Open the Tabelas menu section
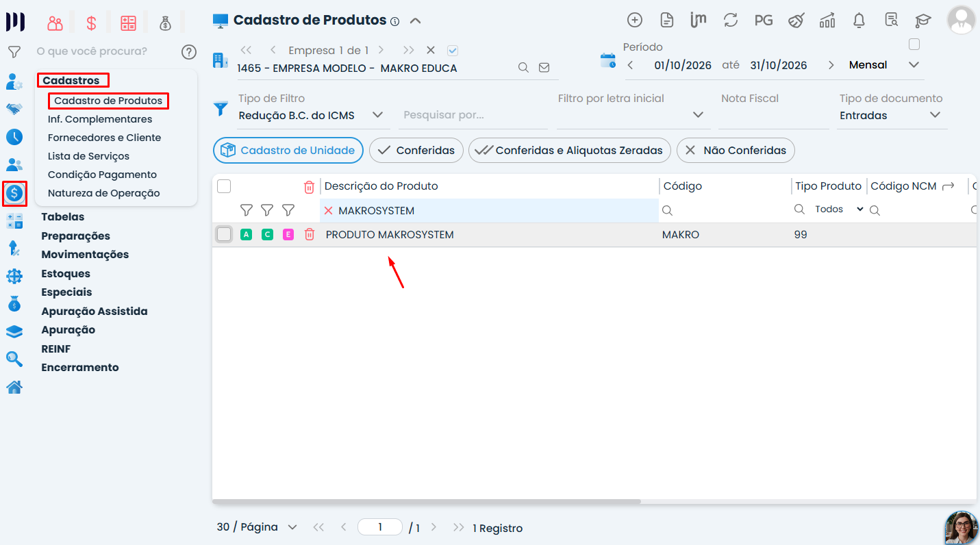980x545 pixels. (x=63, y=217)
